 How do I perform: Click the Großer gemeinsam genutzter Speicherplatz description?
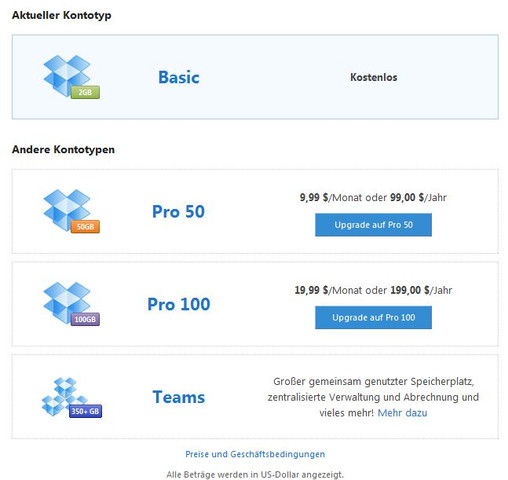(x=373, y=397)
